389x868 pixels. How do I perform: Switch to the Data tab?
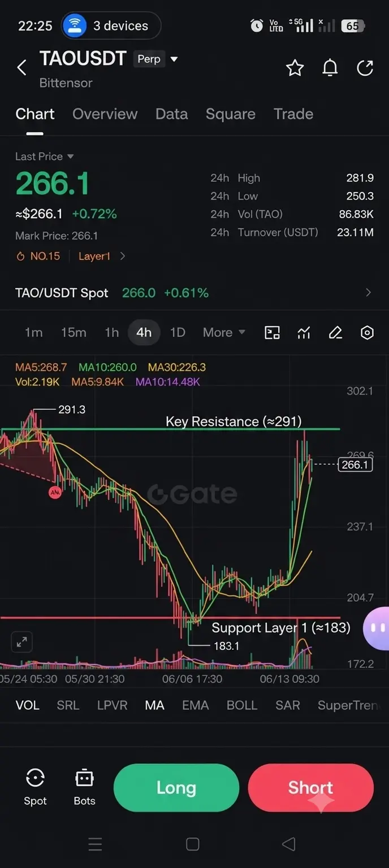[172, 114]
